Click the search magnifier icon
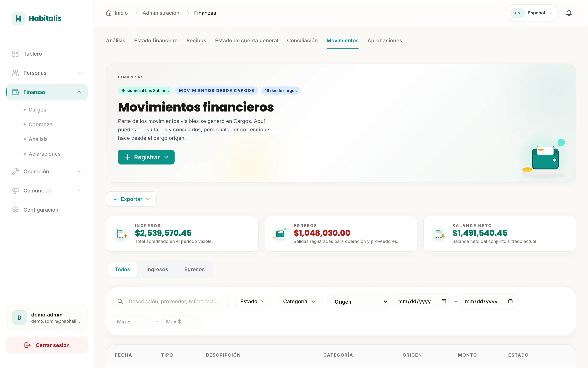588x368 pixels. 120,301
